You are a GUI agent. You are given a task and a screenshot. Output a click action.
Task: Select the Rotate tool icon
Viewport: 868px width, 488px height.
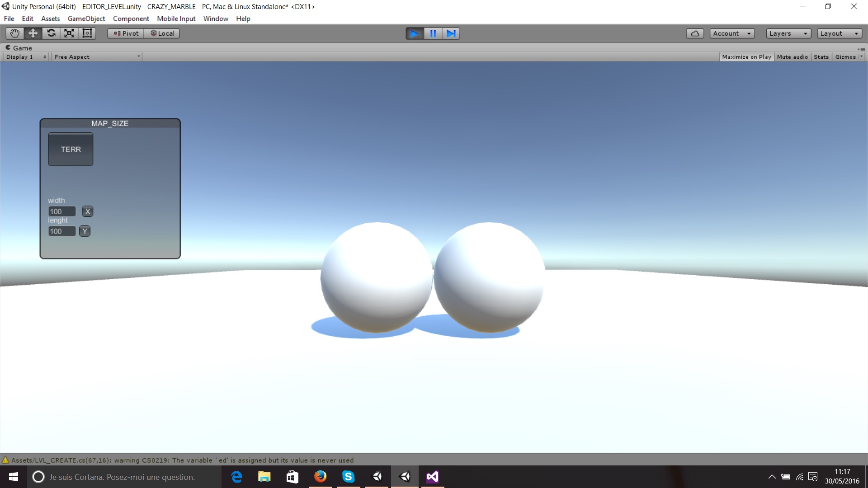coord(51,33)
